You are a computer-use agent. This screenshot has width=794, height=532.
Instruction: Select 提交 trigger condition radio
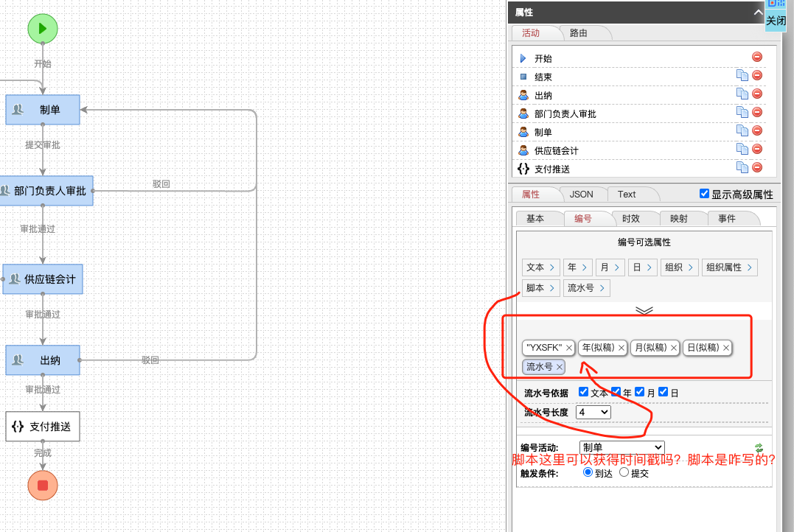624,472
